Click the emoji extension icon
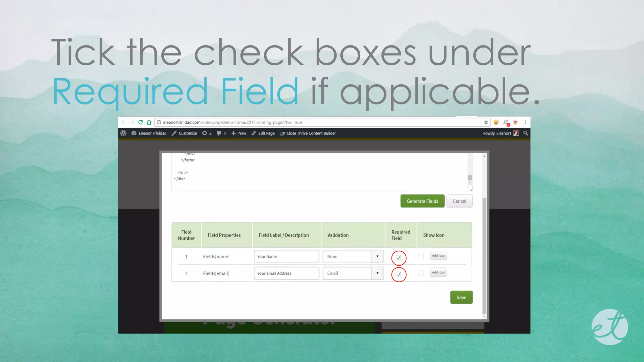 496,122
